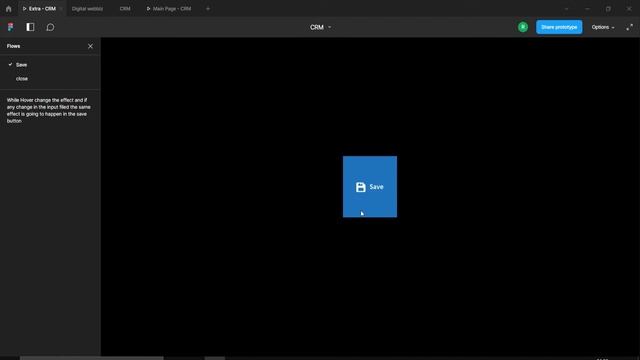The height and width of the screenshot is (360, 640).
Task: Switch to the Main Page - CRM tab
Action: (169, 9)
